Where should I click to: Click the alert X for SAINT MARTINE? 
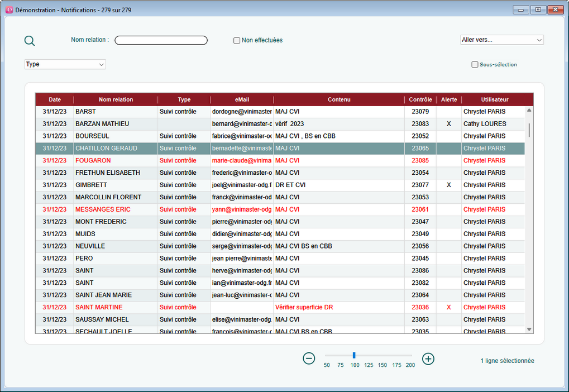[x=448, y=308]
